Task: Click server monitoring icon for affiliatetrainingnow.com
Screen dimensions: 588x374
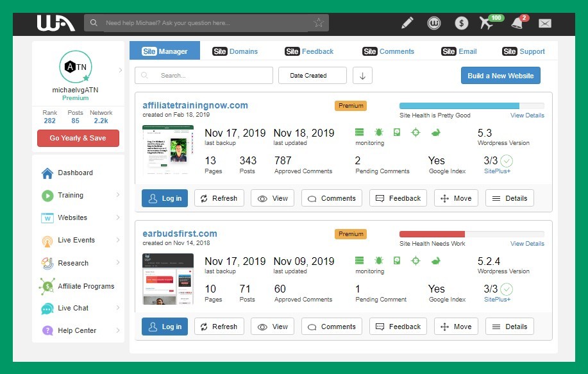Action: click(359, 132)
